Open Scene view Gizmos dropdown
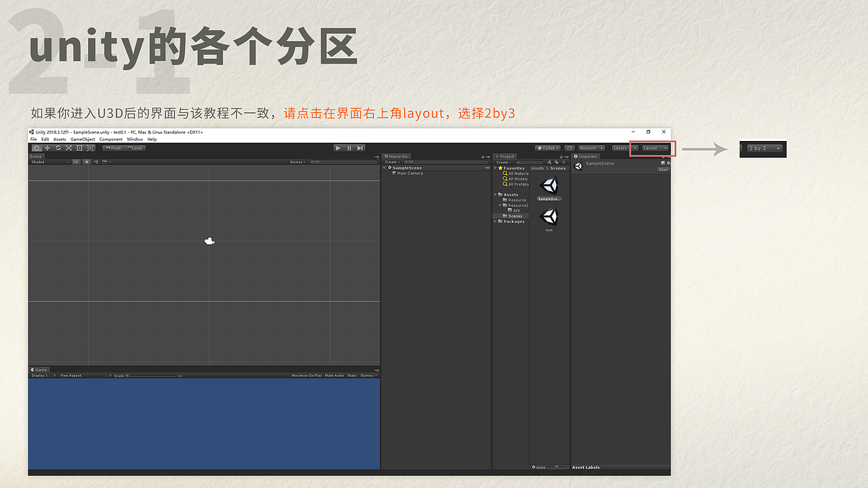Image resolution: width=868 pixels, height=488 pixels. 297,162
